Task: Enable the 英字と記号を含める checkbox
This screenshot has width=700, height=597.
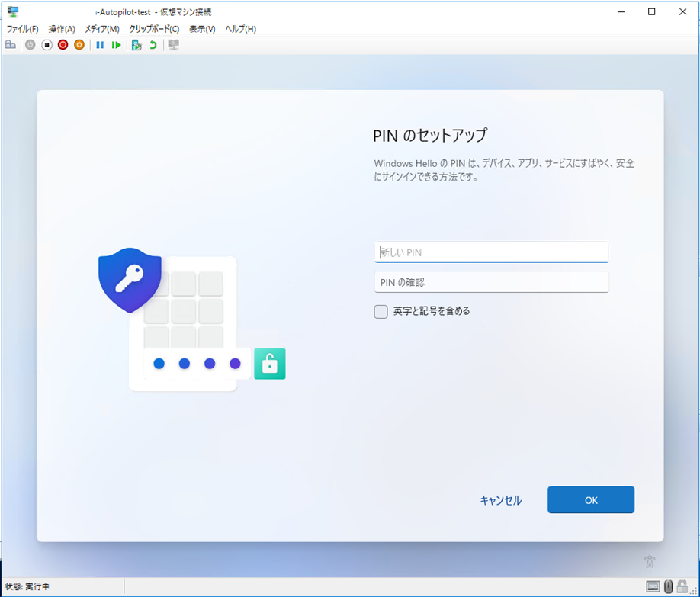Action: [381, 311]
